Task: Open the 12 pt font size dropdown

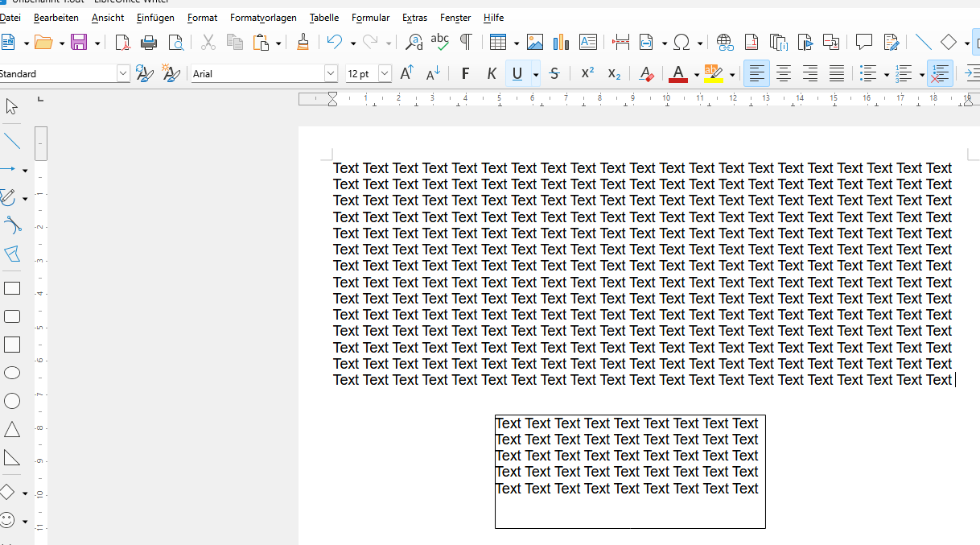Action: [385, 73]
